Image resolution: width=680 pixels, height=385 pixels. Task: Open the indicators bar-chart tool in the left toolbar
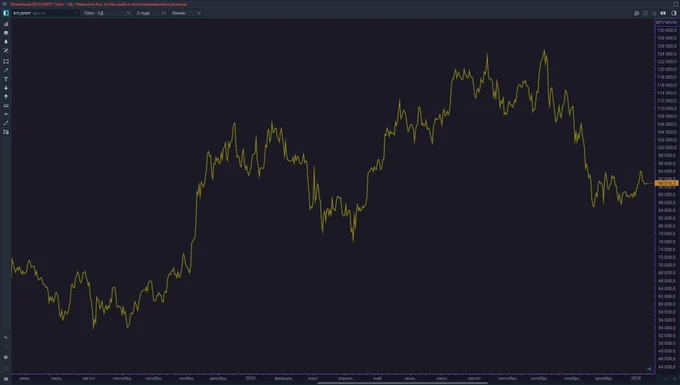click(6, 24)
